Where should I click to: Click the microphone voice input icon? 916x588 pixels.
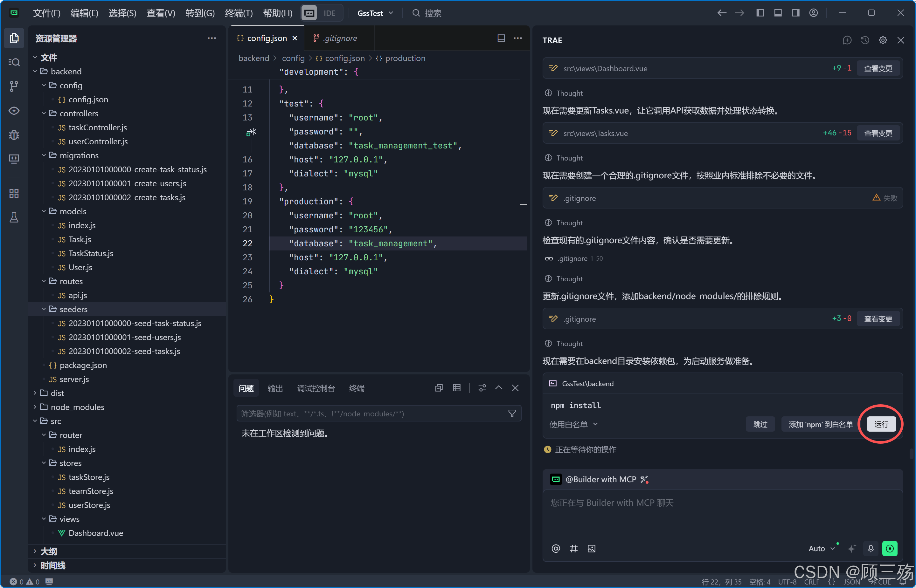pos(871,549)
